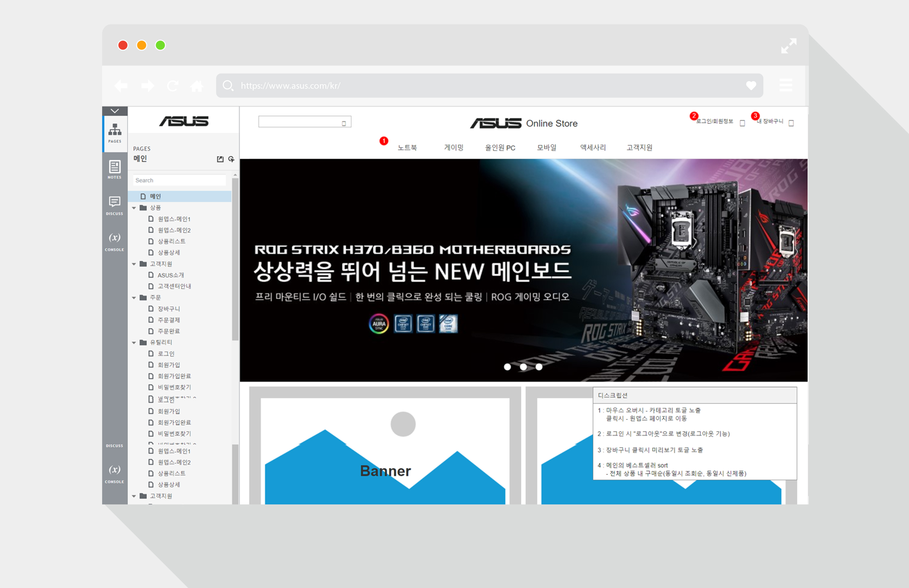Screen dimensions: 909x588
Task: Open the 상품상세 page under first 상품 folder
Action: pyautogui.click(x=168, y=253)
